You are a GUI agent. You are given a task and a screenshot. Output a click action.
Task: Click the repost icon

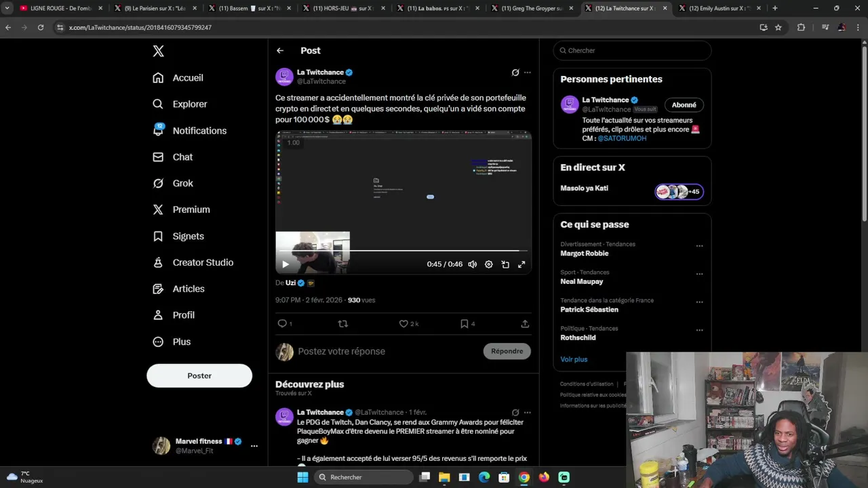[342, 324]
